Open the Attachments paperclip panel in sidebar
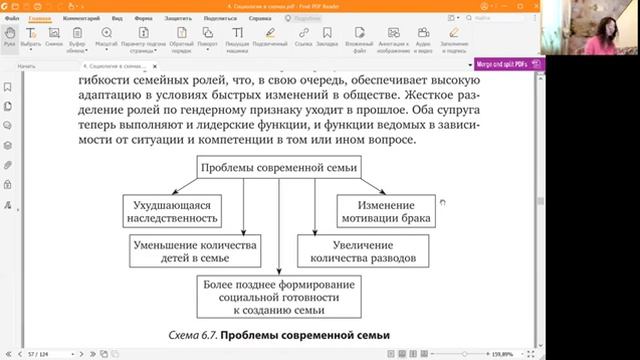The image size is (640, 360). [x=7, y=165]
